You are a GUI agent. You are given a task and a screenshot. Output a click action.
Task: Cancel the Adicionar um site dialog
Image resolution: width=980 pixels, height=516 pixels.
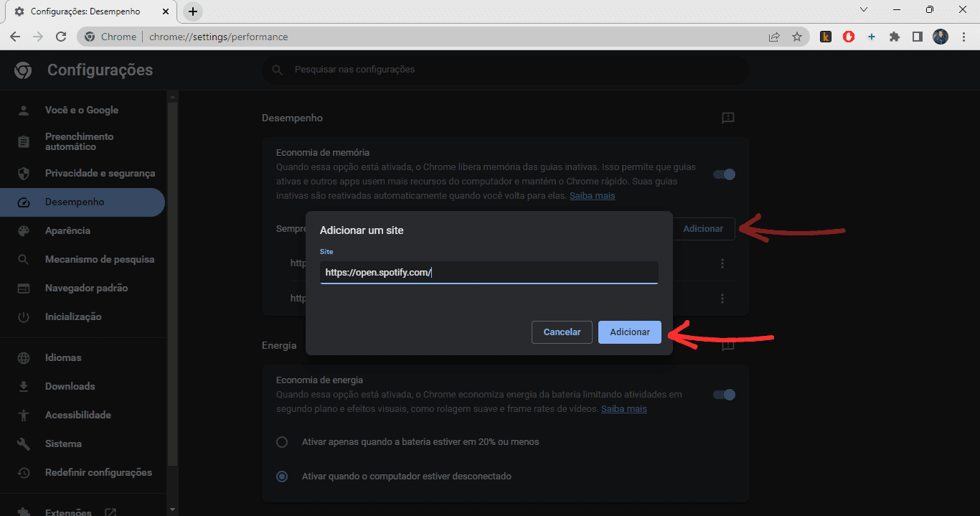coord(562,332)
